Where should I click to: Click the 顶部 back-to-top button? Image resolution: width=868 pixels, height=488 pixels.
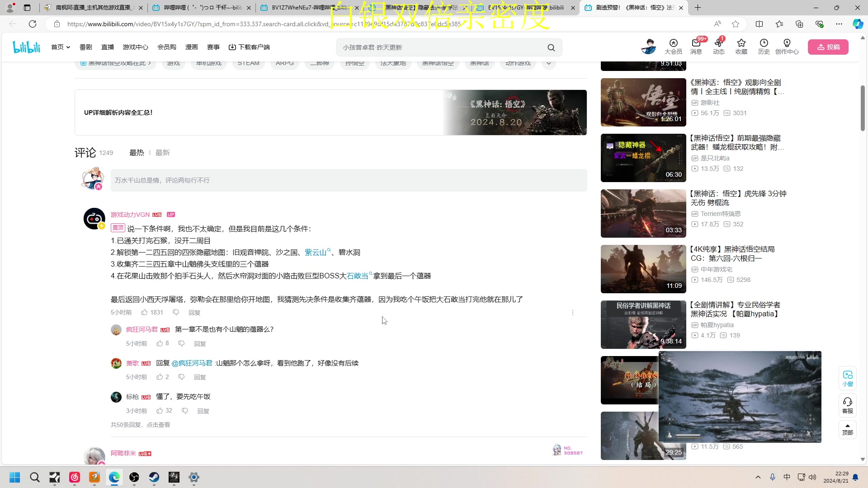pos(848,430)
